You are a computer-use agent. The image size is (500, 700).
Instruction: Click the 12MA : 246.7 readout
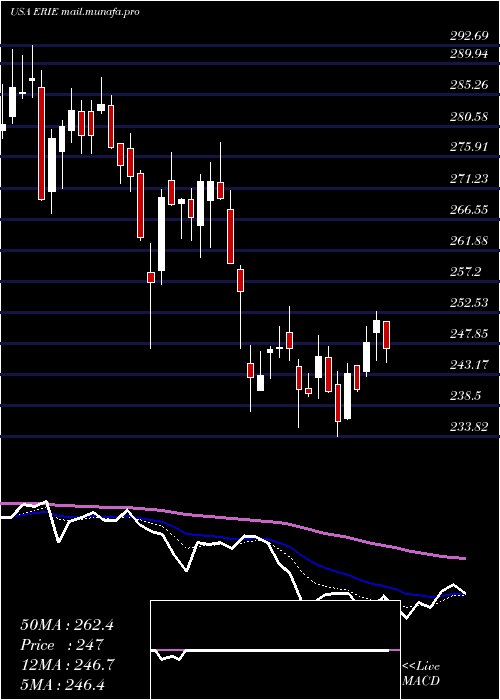click(67, 665)
